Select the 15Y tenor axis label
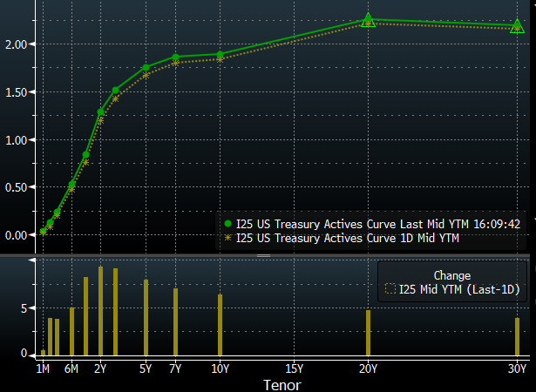The height and width of the screenshot is (392, 536). pos(294,368)
